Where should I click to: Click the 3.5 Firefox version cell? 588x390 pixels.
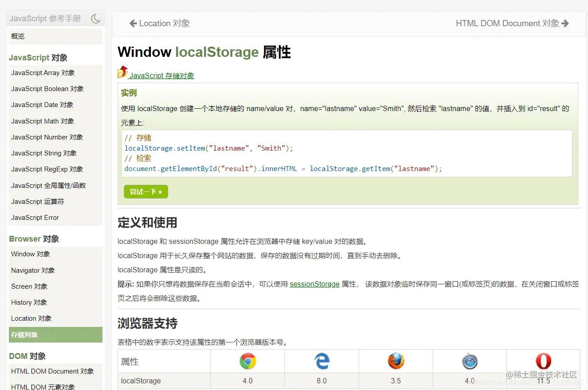(x=396, y=381)
